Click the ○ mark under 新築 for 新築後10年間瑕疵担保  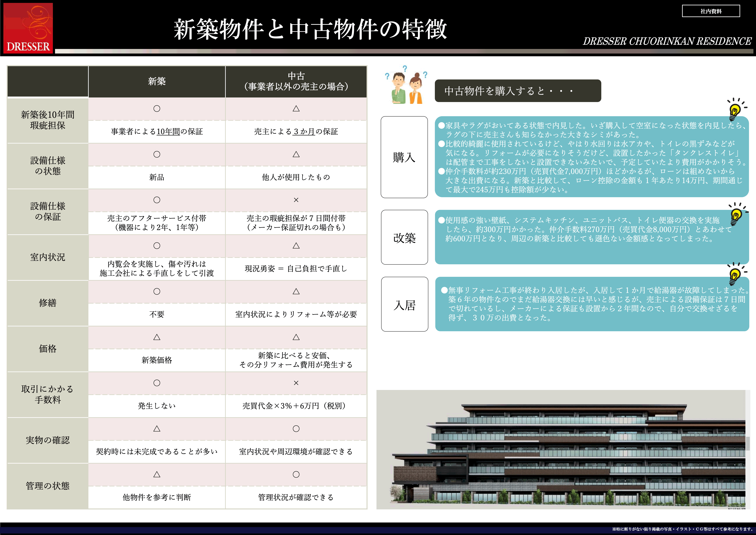(157, 108)
